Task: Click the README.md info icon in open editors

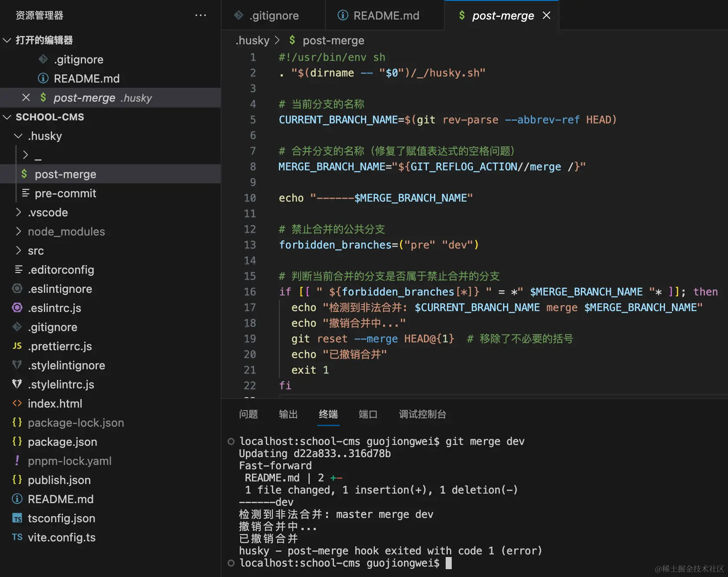Action: [x=43, y=78]
